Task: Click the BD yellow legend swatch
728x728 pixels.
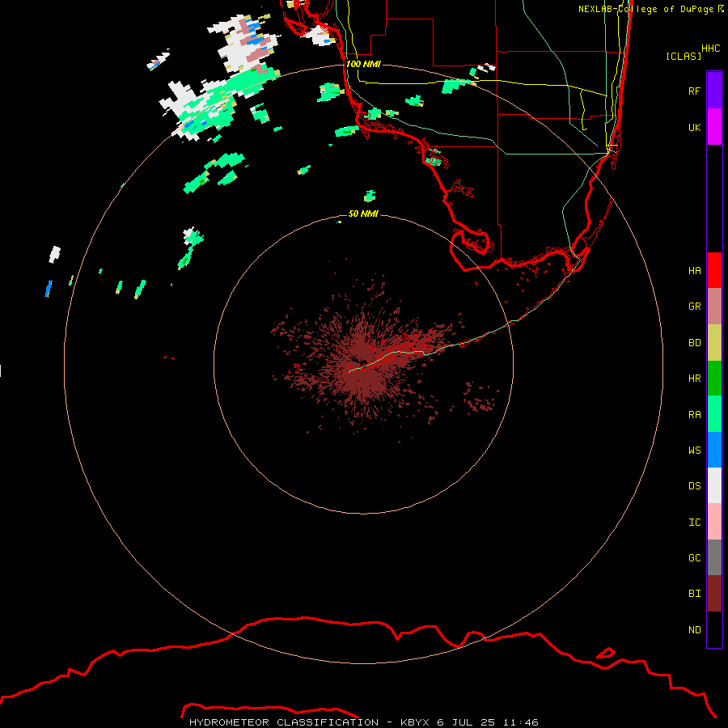Action: tap(714, 343)
